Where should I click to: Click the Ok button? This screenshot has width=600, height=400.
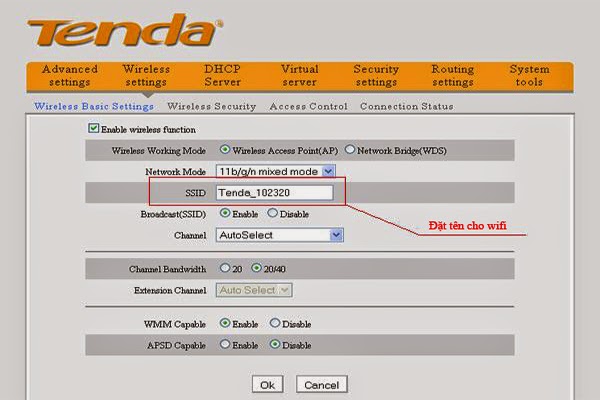pyautogui.click(x=267, y=384)
